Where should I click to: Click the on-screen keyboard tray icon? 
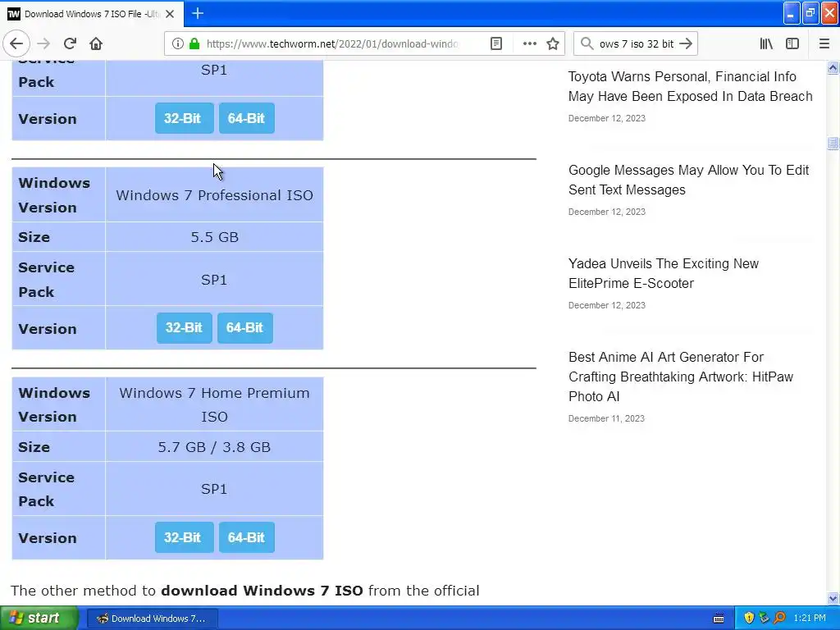[x=719, y=619]
